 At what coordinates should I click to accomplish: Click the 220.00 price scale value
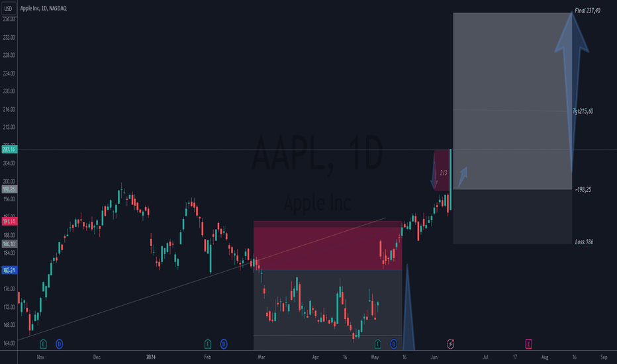coord(9,91)
